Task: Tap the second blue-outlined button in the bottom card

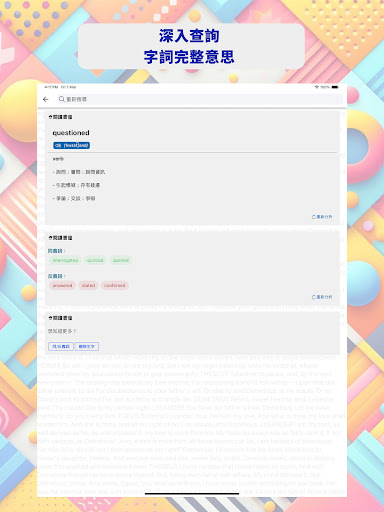Action: tap(87, 346)
